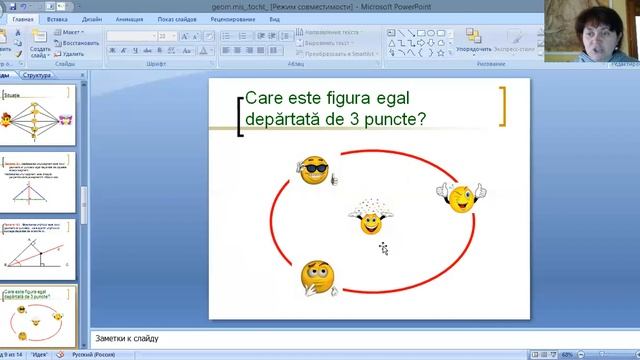
Task: Select the Isosceles Triangle shape
Action: (x=391, y=43)
